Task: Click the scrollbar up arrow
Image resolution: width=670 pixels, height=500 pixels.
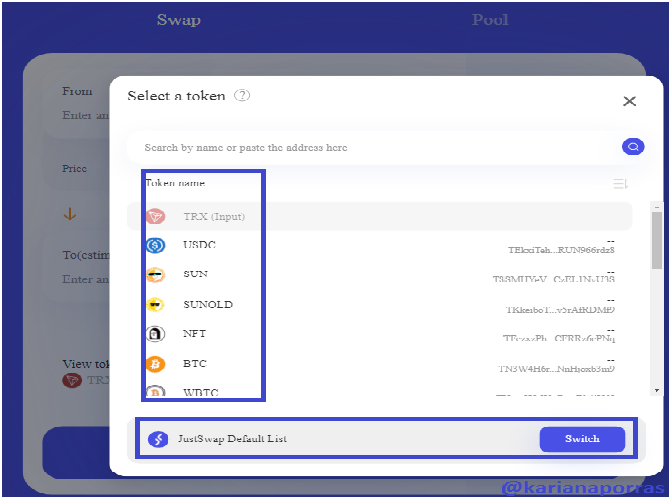Action: tap(657, 207)
